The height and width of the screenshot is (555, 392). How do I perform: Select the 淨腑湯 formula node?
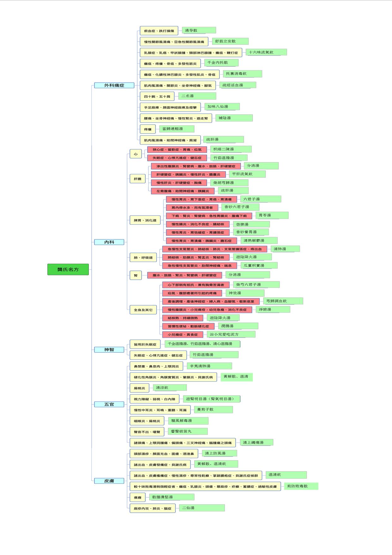pyautogui.click(x=273, y=309)
